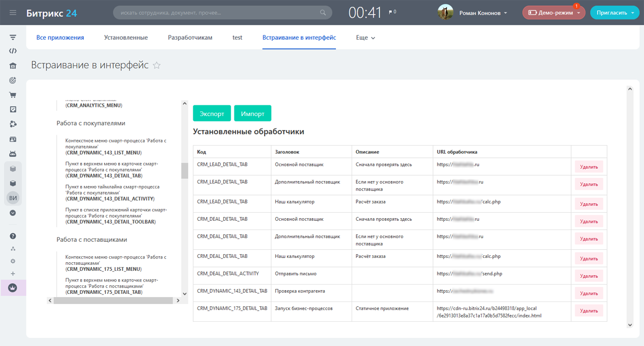Click the settings gear icon in sidebar
644x346 pixels.
[x=13, y=261]
